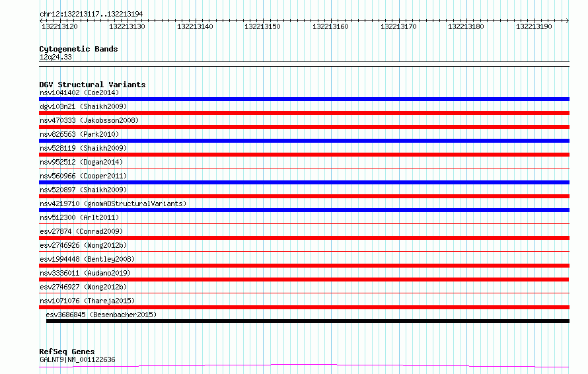
Task: Click ruler position 132213160
Action: (x=330, y=26)
